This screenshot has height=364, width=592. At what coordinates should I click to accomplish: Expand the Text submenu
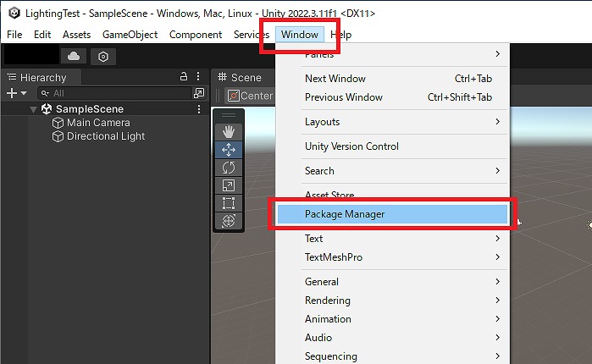pos(393,239)
